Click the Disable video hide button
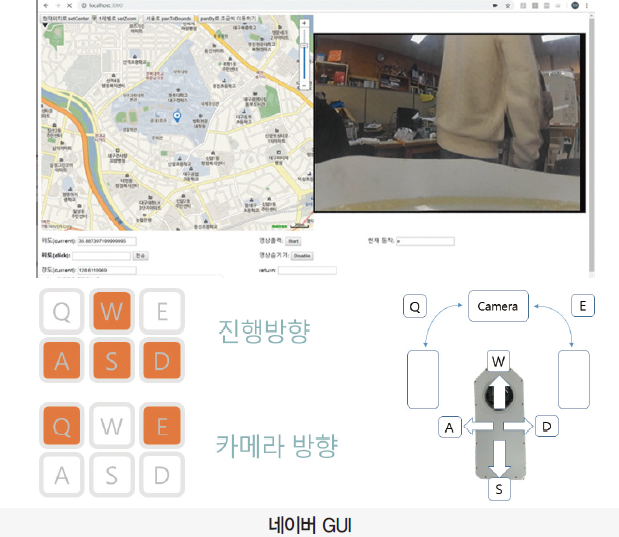 click(x=302, y=256)
